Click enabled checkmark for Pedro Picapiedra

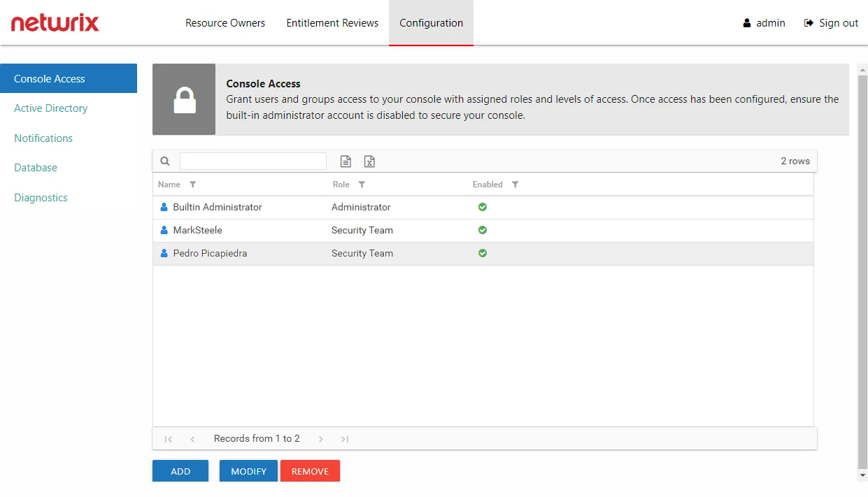(483, 253)
